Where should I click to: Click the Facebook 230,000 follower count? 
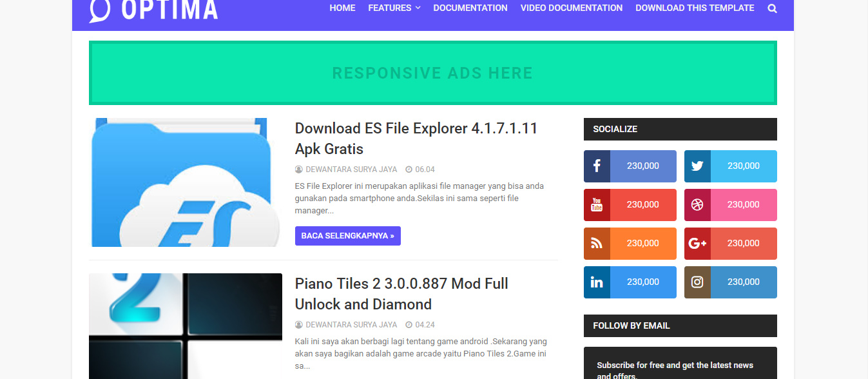643,166
